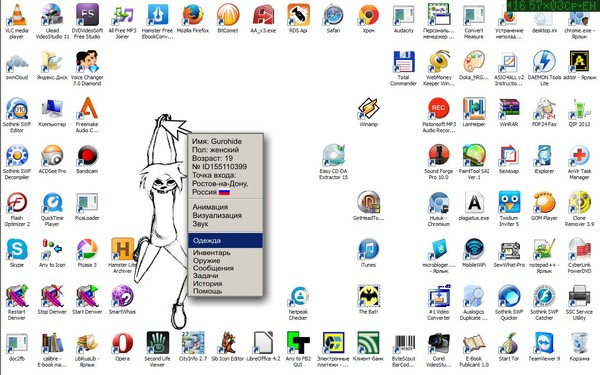The height and width of the screenshot is (375, 600).
Task: Click the Russian flag in menu
Action: pos(224,192)
